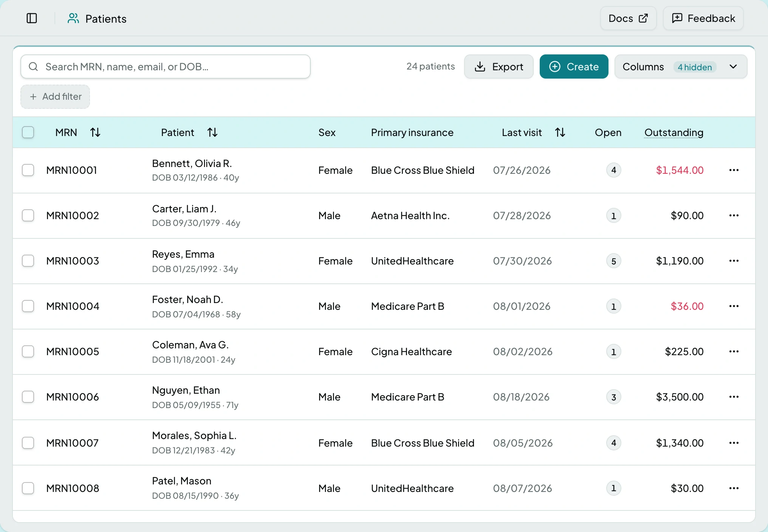This screenshot has height=532, width=768.
Task: Open the Docs link
Action: [628, 18]
